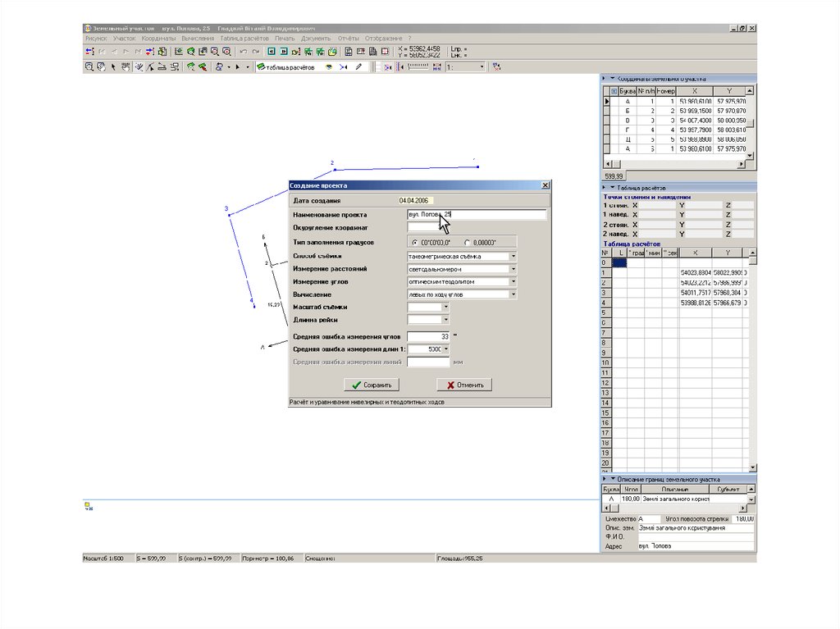Viewport: 840px width, 629px height.
Task: Open the Способ съёмки dropdown
Action: tap(513, 256)
